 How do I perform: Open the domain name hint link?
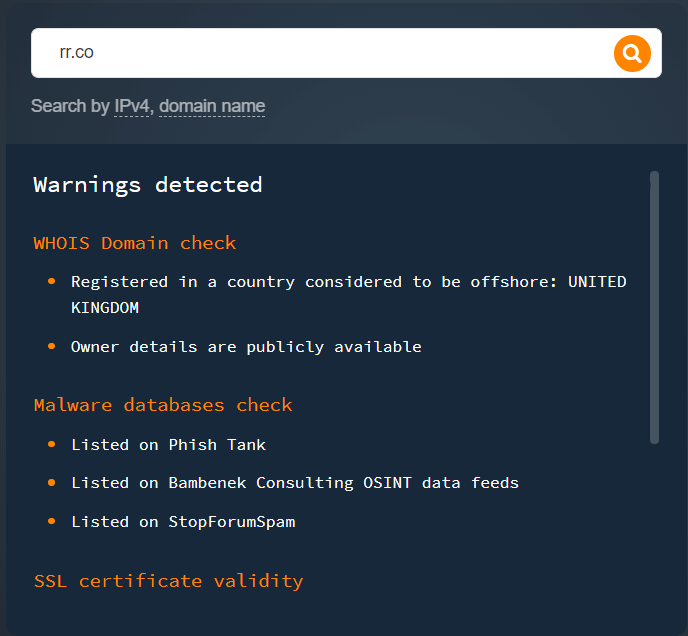212,106
